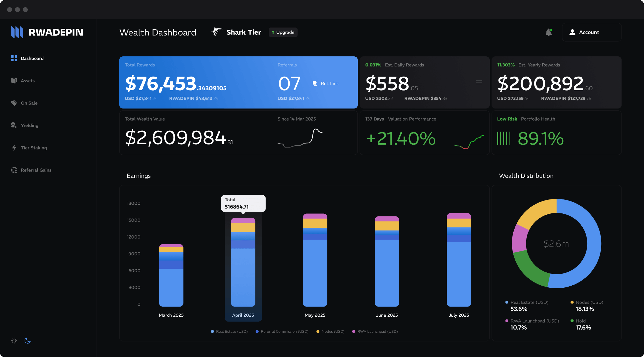Click the On Sale sidebar icon
The height and width of the screenshot is (357, 644).
[x=14, y=103]
